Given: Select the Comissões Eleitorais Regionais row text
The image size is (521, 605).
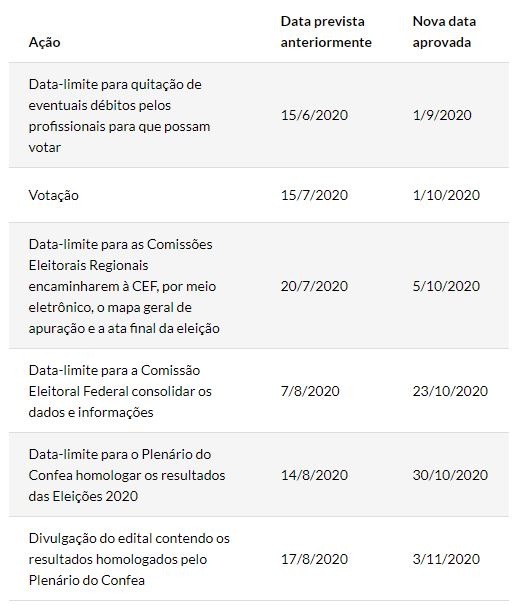Looking at the screenshot, I should (x=124, y=286).
